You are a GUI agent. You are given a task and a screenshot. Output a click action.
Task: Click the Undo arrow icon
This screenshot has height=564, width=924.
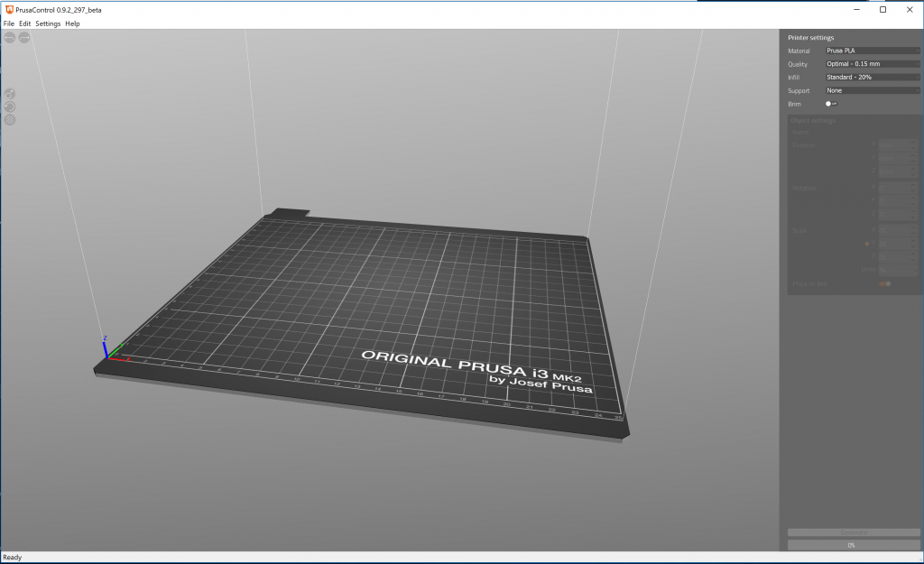9,37
